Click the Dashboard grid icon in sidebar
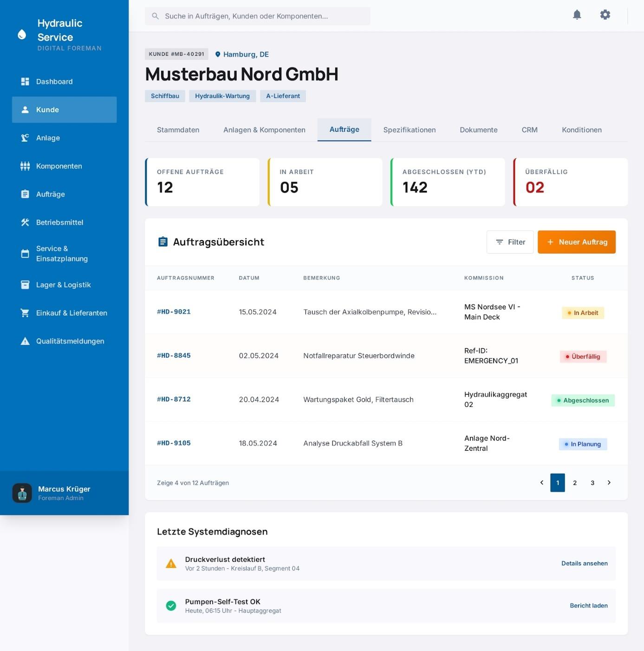 (x=25, y=82)
